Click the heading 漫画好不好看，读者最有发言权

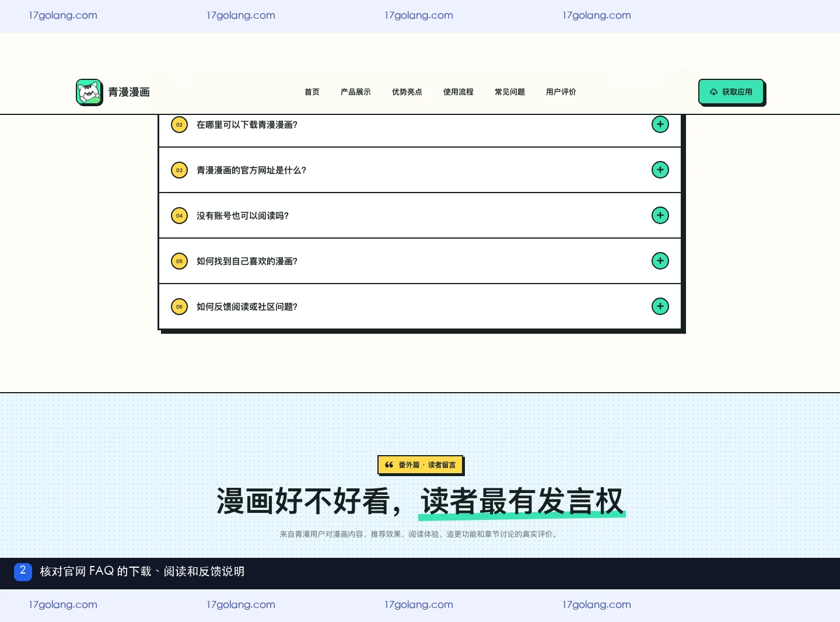tap(420, 501)
